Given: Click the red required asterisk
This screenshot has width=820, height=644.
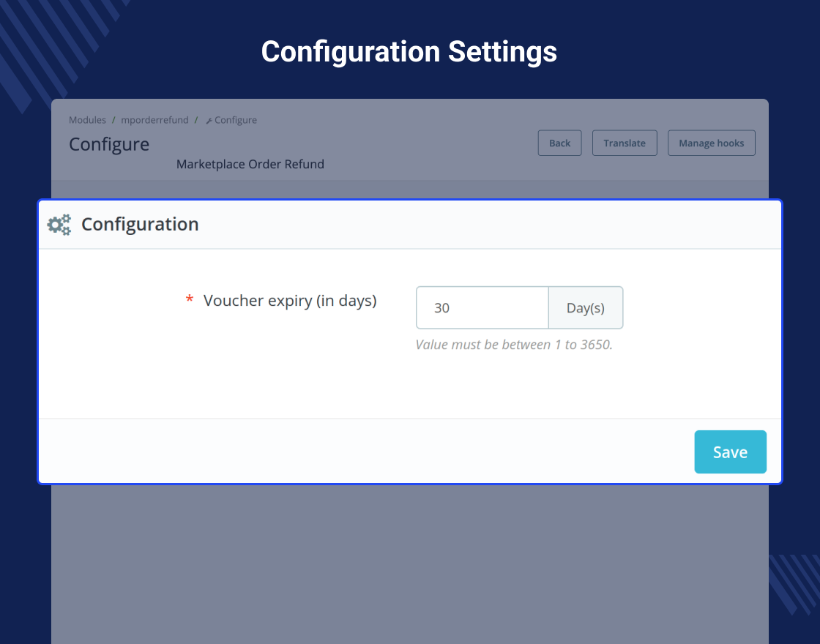Looking at the screenshot, I should [190, 299].
